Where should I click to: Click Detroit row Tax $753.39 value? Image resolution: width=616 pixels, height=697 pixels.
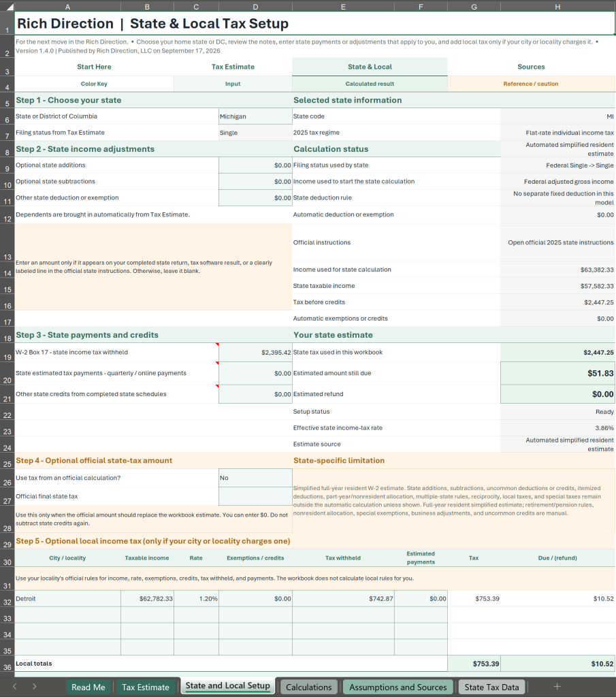(x=474, y=598)
